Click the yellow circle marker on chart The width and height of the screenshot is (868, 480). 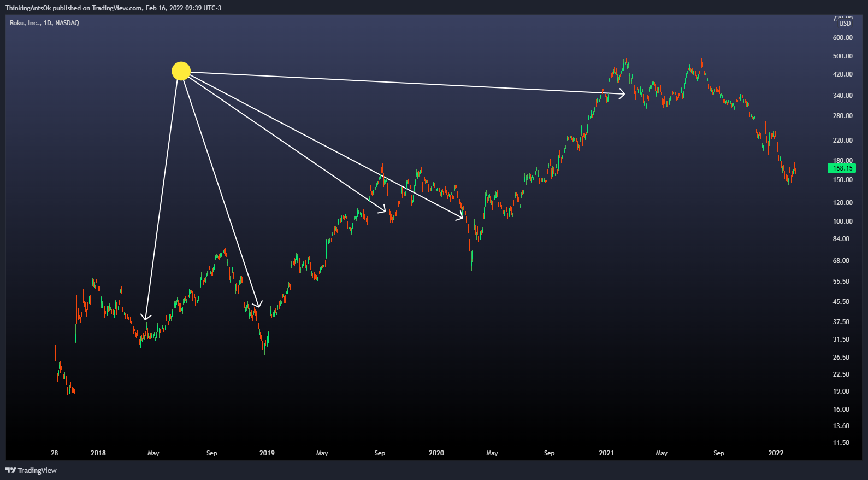[181, 71]
